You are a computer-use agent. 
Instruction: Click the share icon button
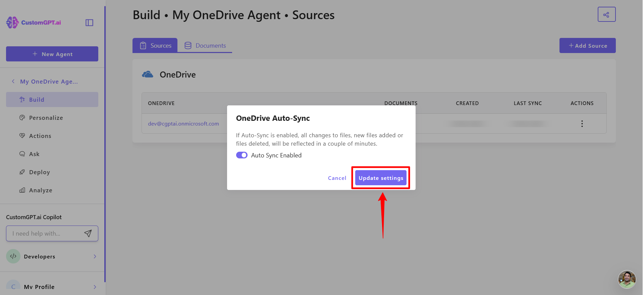[606, 14]
